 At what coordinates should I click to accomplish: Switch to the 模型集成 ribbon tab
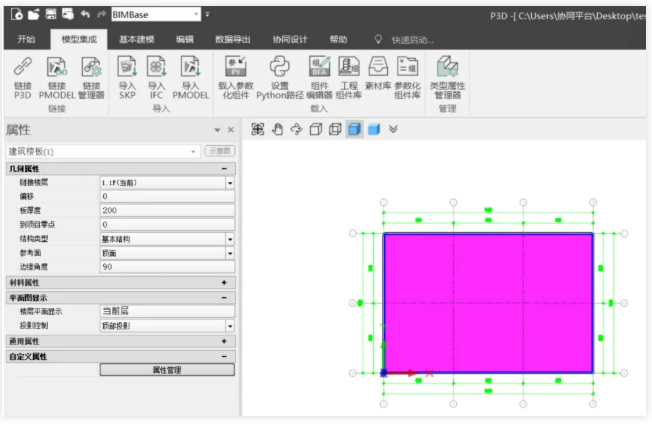coord(79,39)
